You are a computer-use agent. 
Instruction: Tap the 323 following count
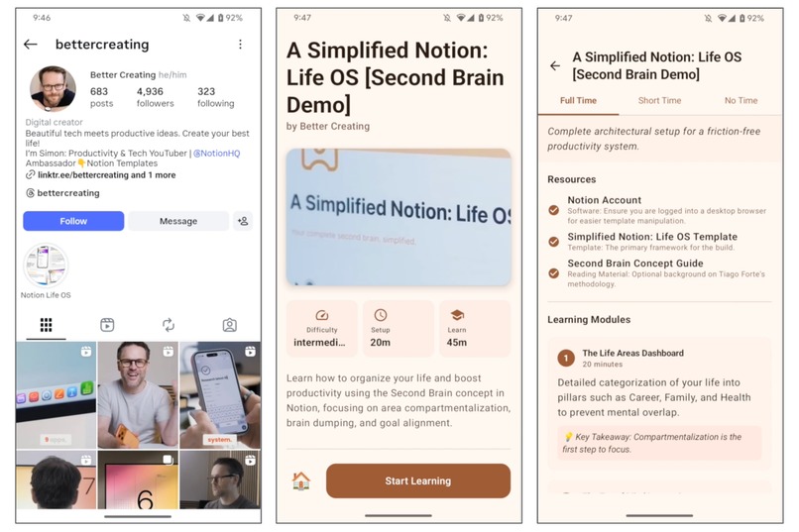(215, 97)
